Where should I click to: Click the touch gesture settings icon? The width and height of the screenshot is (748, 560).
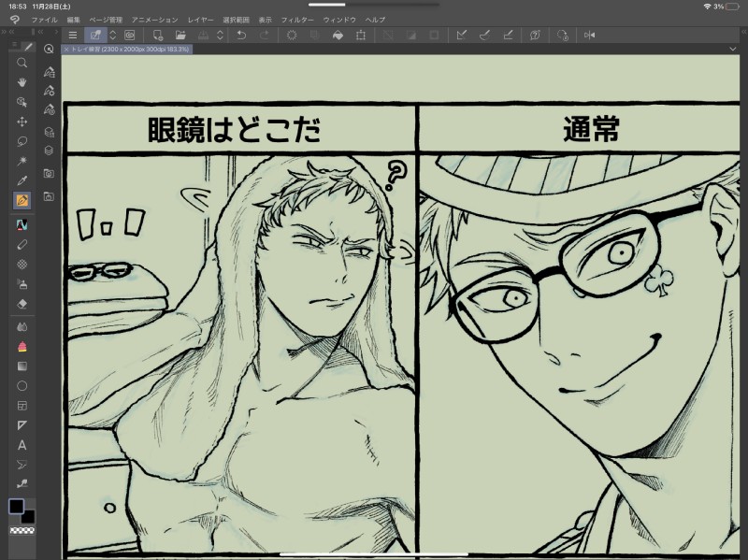tap(562, 35)
